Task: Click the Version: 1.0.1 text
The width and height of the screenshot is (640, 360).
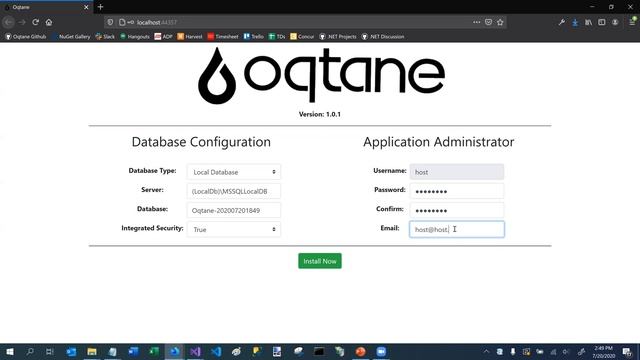Action: [320, 114]
